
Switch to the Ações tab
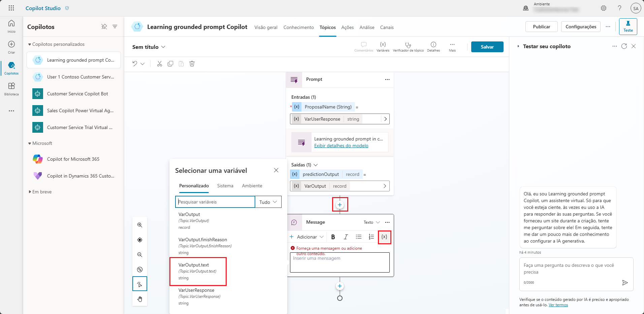347,27
